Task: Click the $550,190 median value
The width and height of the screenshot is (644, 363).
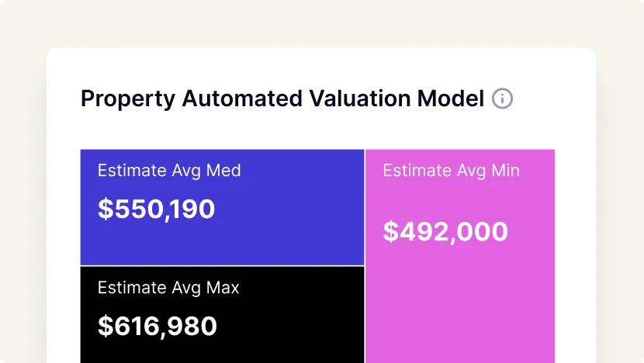Action: tap(156, 209)
